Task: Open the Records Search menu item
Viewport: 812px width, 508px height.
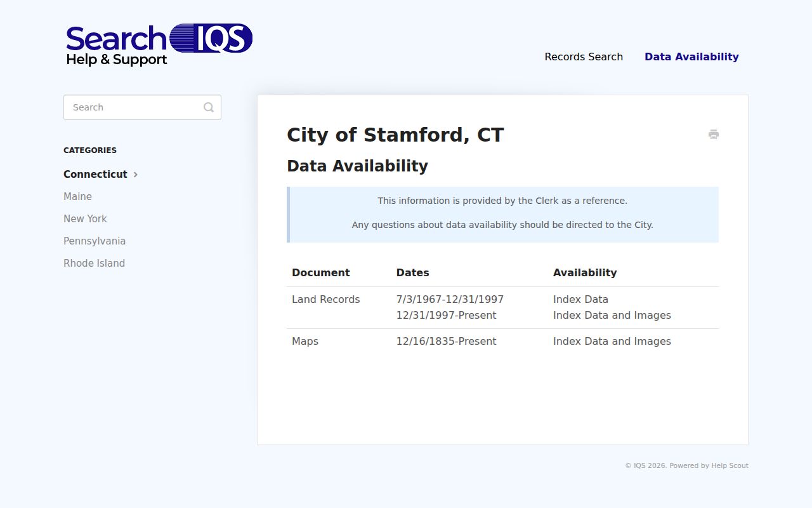Action: [584, 57]
